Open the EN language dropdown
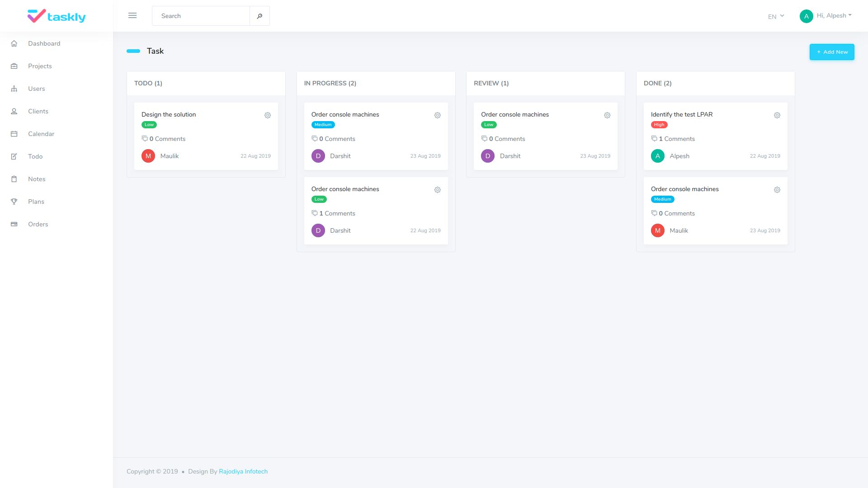The height and width of the screenshot is (488, 868). tap(775, 16)
